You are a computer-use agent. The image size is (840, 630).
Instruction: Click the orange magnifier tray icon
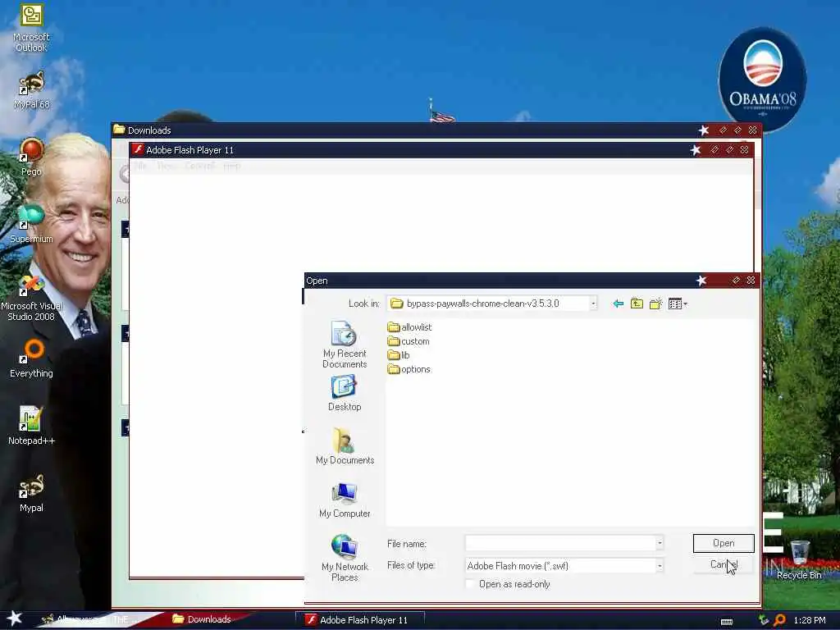779,620
